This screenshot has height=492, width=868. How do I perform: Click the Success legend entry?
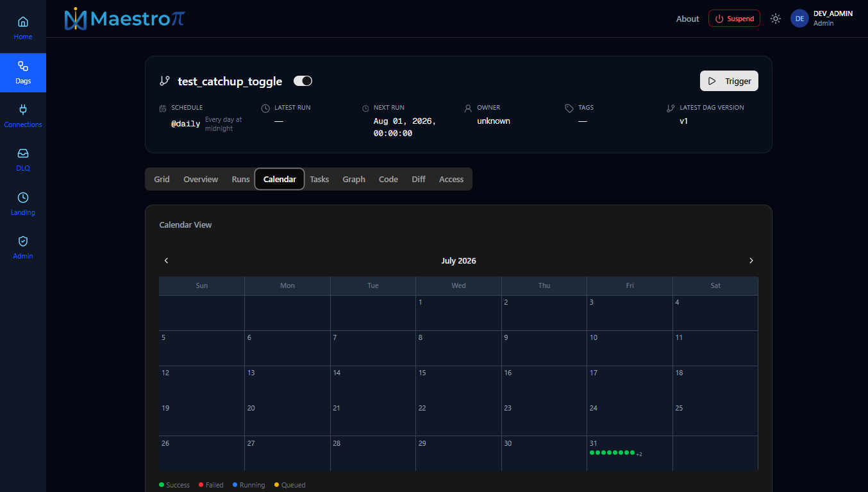(174, 485)
